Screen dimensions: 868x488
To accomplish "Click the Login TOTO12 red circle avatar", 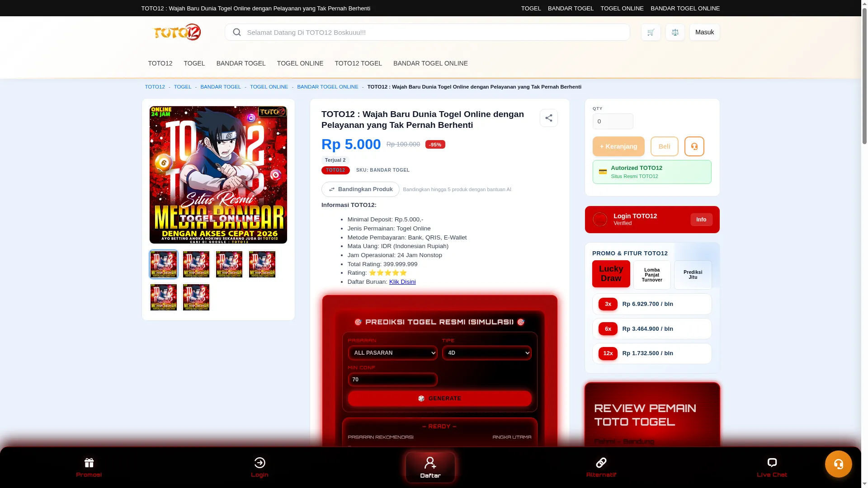I will click(600, 220).
